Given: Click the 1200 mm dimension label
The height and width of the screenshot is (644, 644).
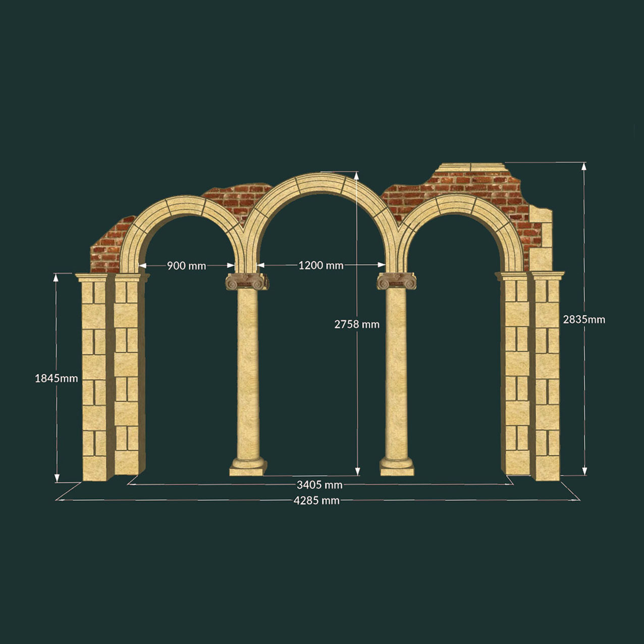Looking at the screenshot, I should tap(321, 265).
